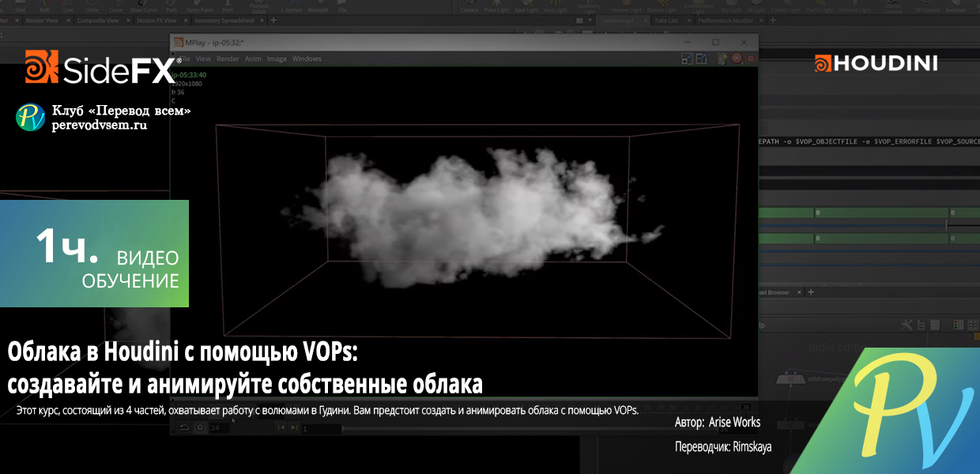Select the Point Light shelf tool
Image resolution: width=980 pixels, height=474 pixels.
coord(497,7)
